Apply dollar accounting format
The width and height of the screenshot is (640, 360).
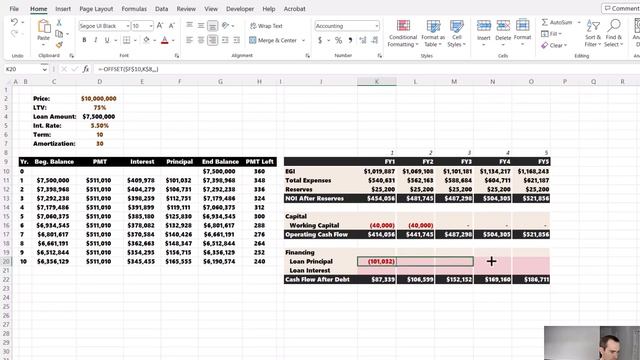click(320, 40)
